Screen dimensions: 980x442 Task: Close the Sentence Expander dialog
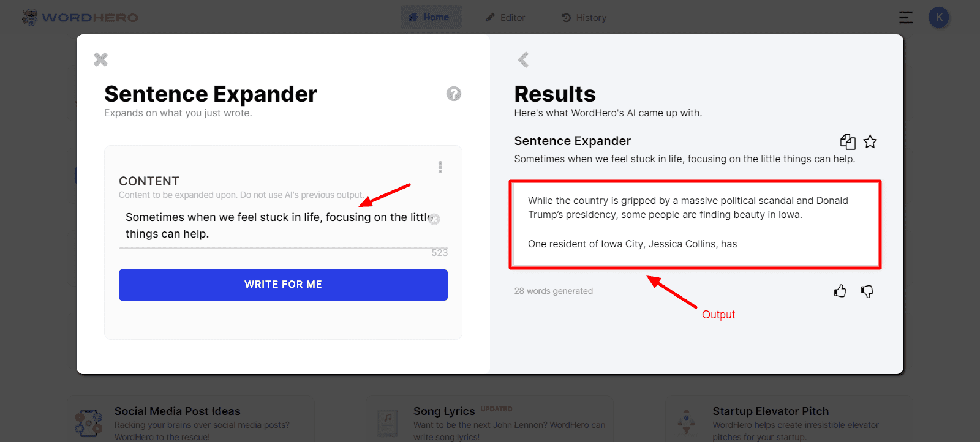pos(100,59)
